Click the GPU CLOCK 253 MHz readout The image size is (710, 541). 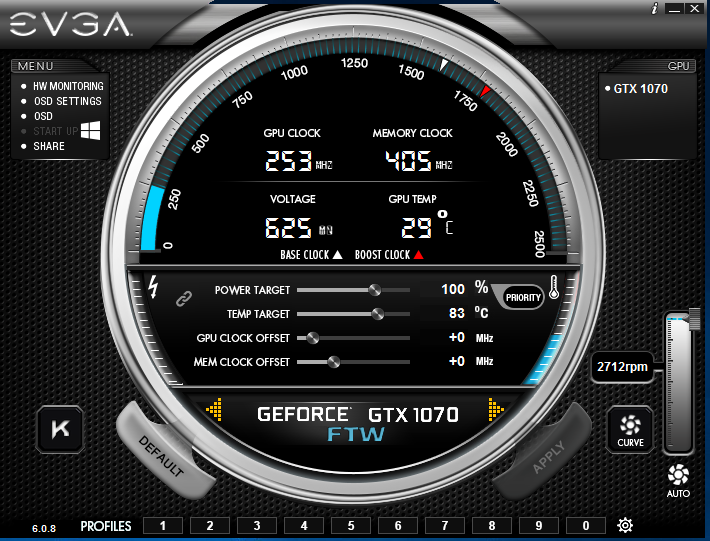coord(299,161)
